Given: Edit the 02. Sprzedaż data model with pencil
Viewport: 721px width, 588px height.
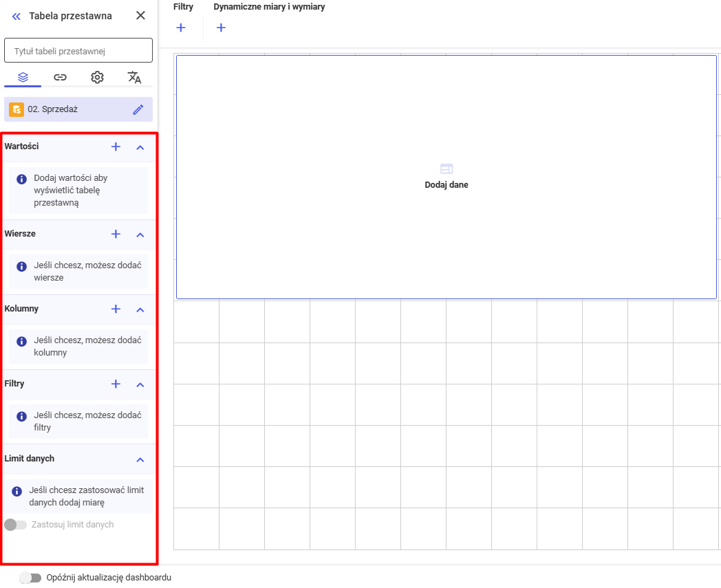Looking at the screenshot, I should [138, 109].
